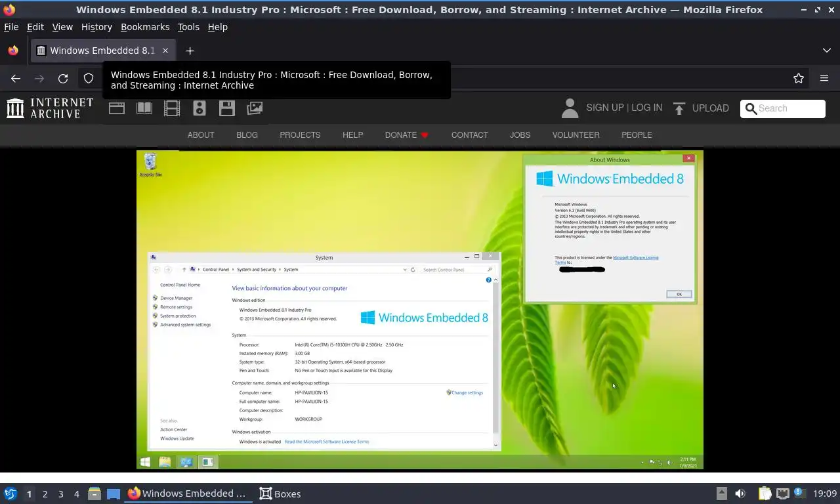Image resolution: width=840 pixels, height=504 pixels.
Task: Click the LOG IN link
Action: tap(646, 108)
